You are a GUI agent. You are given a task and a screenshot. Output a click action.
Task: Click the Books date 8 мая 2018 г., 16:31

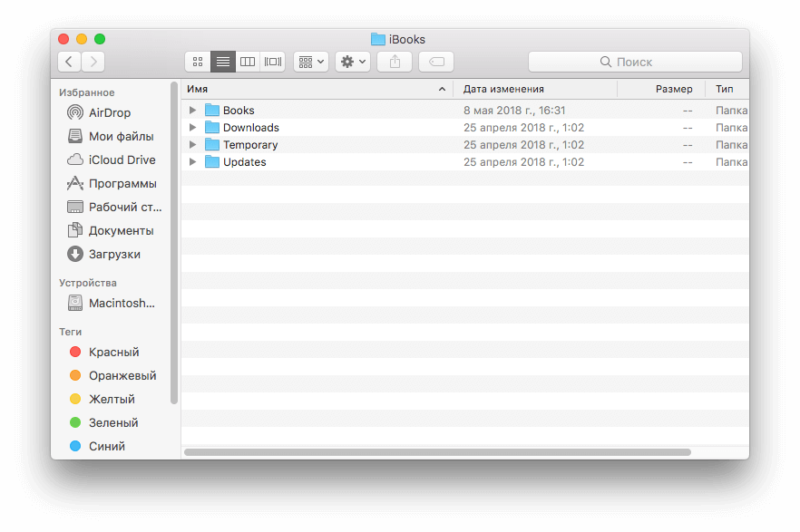click(514, 110)
